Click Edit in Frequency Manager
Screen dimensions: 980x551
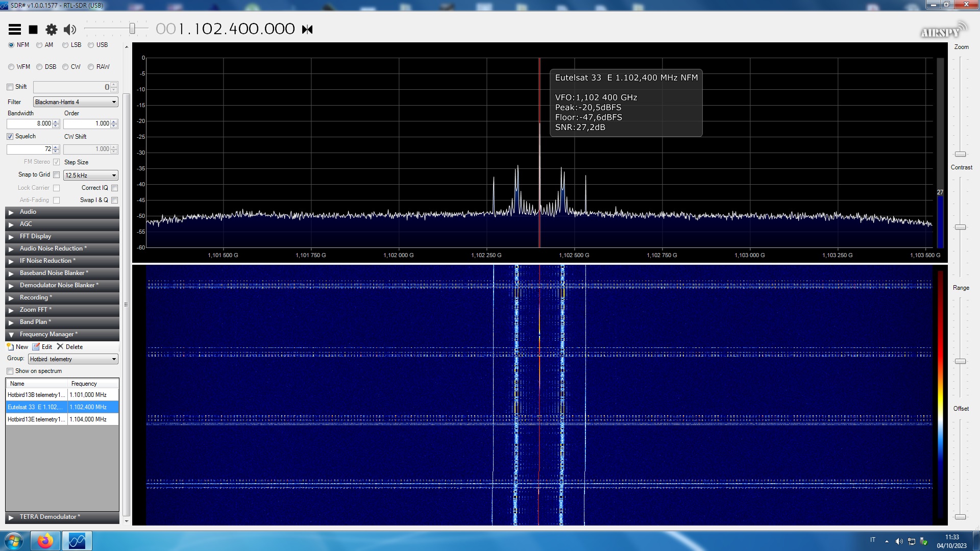[x=43, y=346]
